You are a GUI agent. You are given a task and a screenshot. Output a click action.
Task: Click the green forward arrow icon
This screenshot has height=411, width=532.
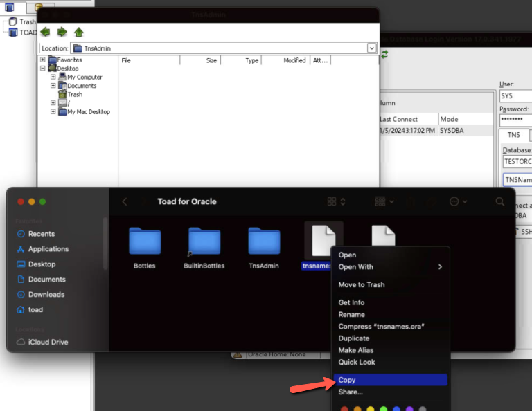point(62,33)
